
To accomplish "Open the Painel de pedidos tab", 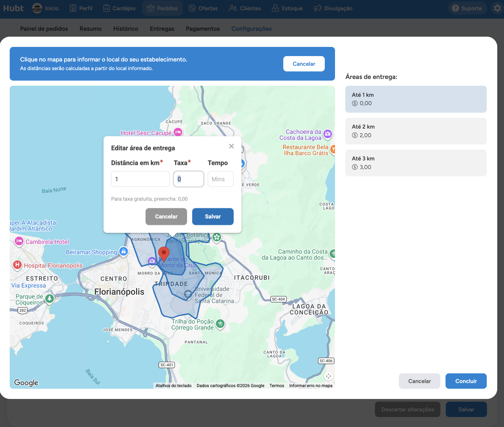I will tap(44, 29).
